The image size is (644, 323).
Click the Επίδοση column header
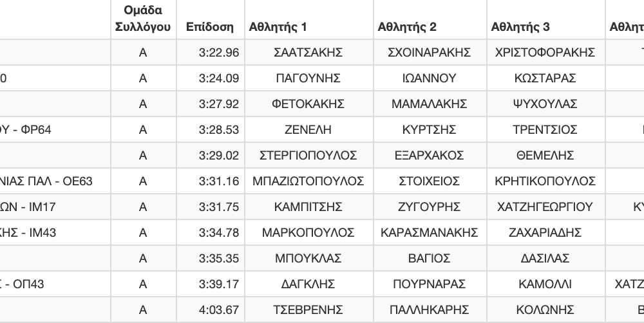(x=211, y=20)
